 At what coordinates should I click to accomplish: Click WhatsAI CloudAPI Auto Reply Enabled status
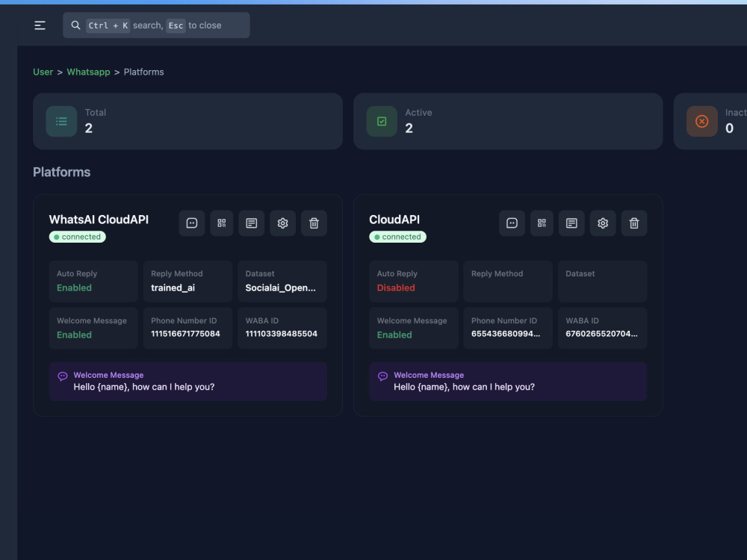pos(74,287)
